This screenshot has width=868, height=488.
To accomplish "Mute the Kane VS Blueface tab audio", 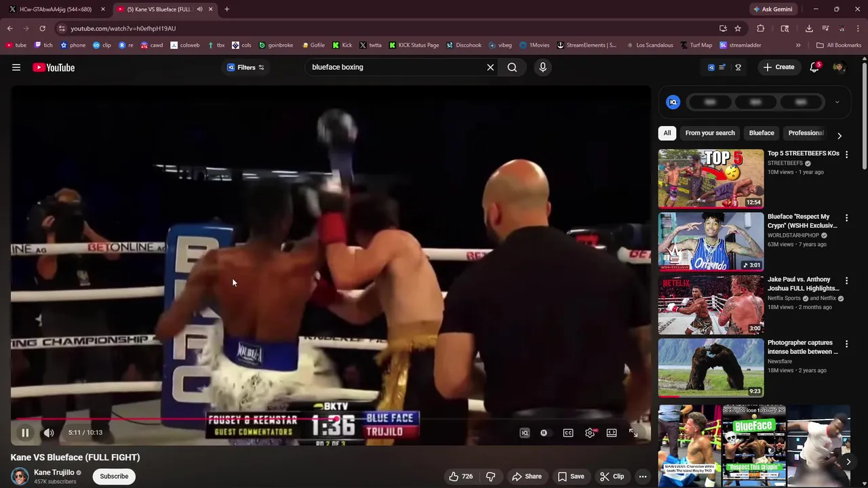I will pos(199,9).
